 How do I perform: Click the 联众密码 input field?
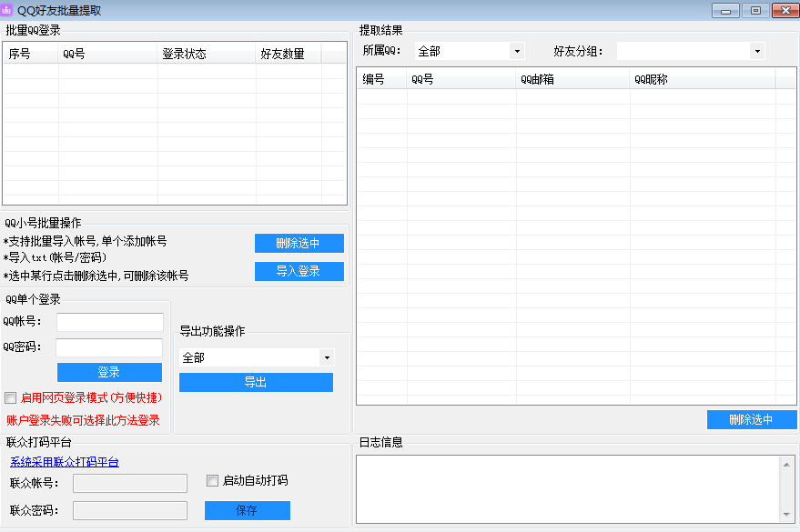click(x=130, y=510)
